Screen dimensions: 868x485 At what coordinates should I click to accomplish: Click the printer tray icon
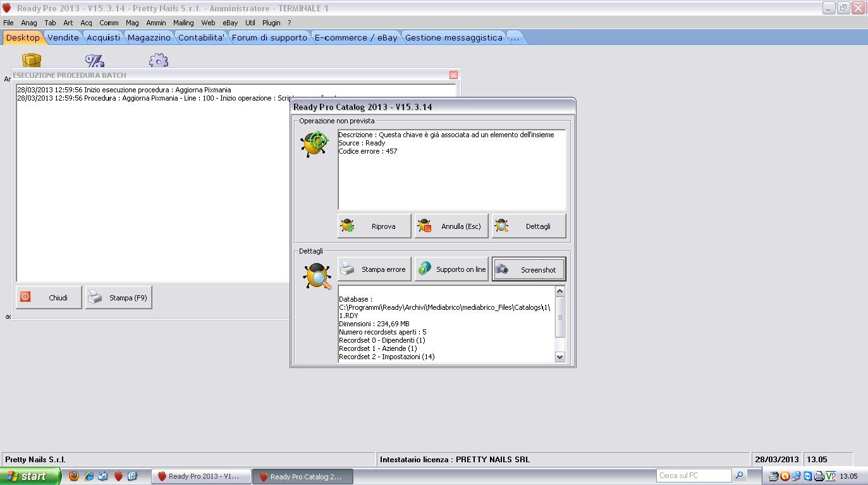pyautogui.click(x=819, y=476)
